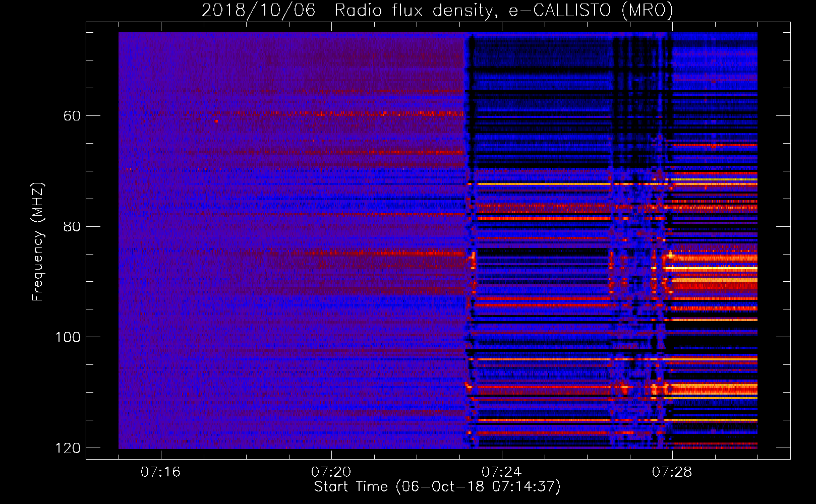Click the 'Frequency (MHZ)' axis label
This screenshot has width=816, height=504.
click(37, 242)
